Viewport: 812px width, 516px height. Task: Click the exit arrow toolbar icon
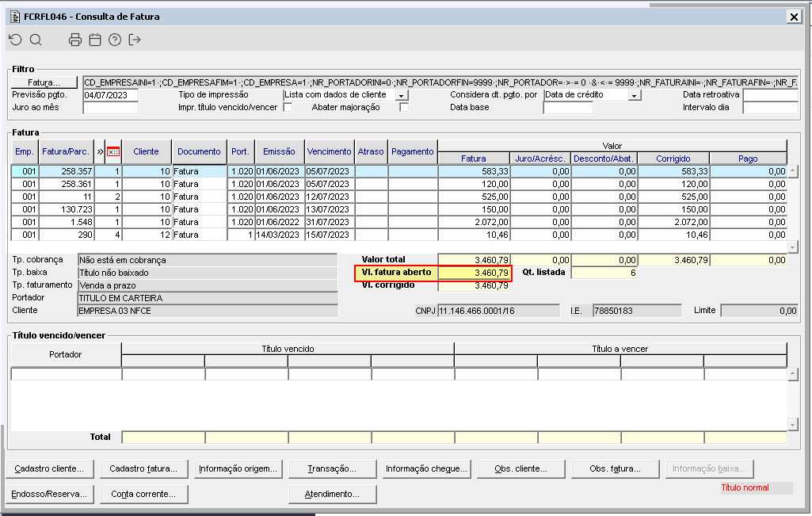click(x=135, y=40)
